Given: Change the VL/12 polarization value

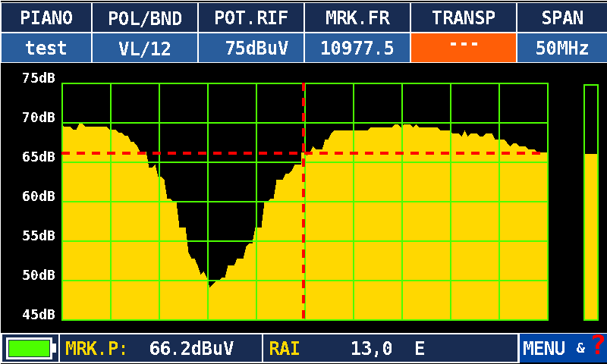Looking at the screenshot, I should click(x=145, y=48).
